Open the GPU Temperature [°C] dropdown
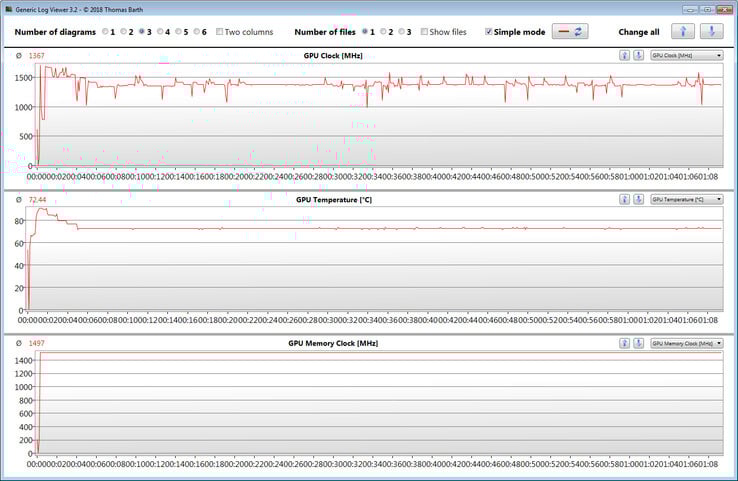This screenshot has width=738, height=481. pyautogui.click(x=687, y=200)
